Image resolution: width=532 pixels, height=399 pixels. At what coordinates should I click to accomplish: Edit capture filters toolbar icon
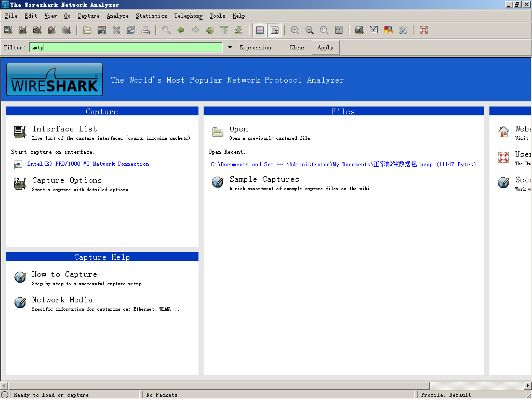tap(360, 30)
